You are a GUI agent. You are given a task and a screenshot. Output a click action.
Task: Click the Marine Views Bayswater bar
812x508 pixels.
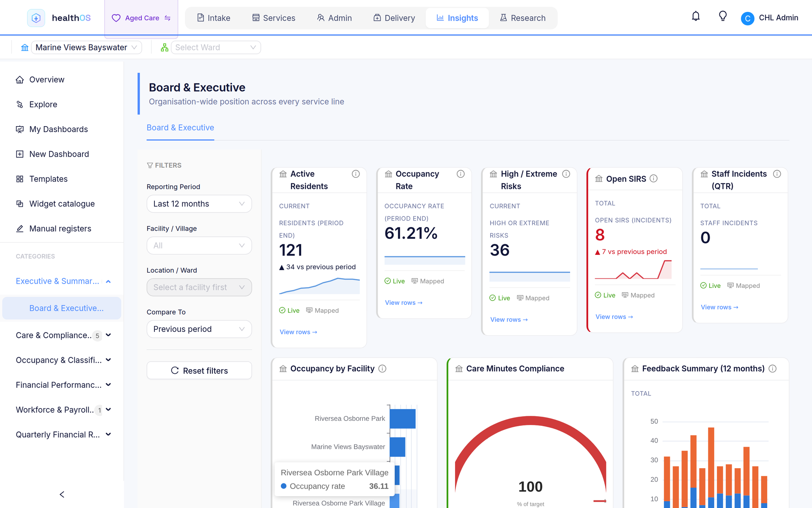(397, 447)
